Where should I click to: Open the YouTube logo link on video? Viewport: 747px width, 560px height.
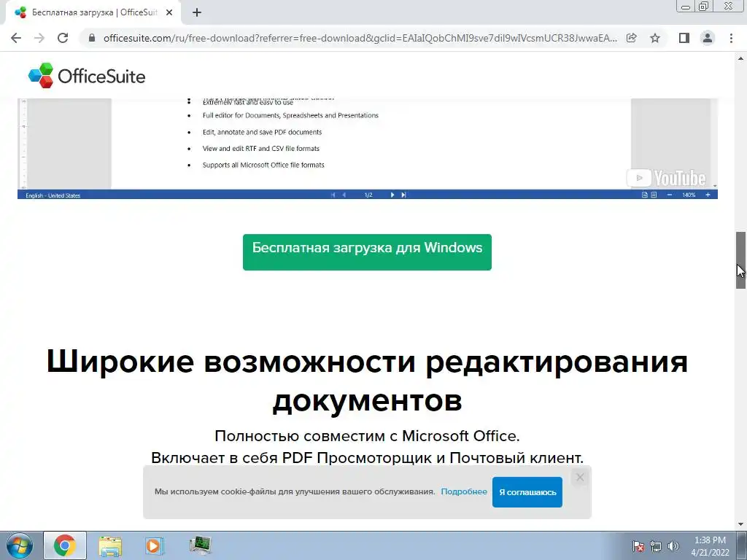point(667,178)
